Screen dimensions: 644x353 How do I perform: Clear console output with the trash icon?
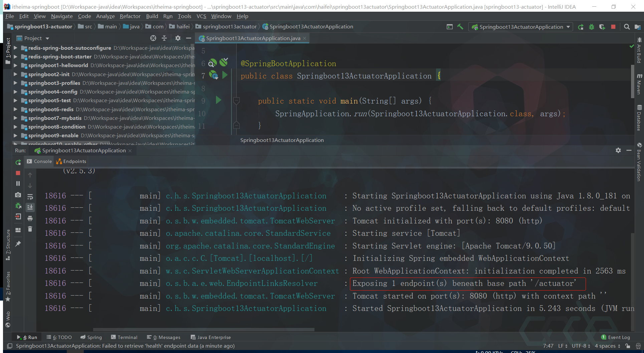(30, 229)
